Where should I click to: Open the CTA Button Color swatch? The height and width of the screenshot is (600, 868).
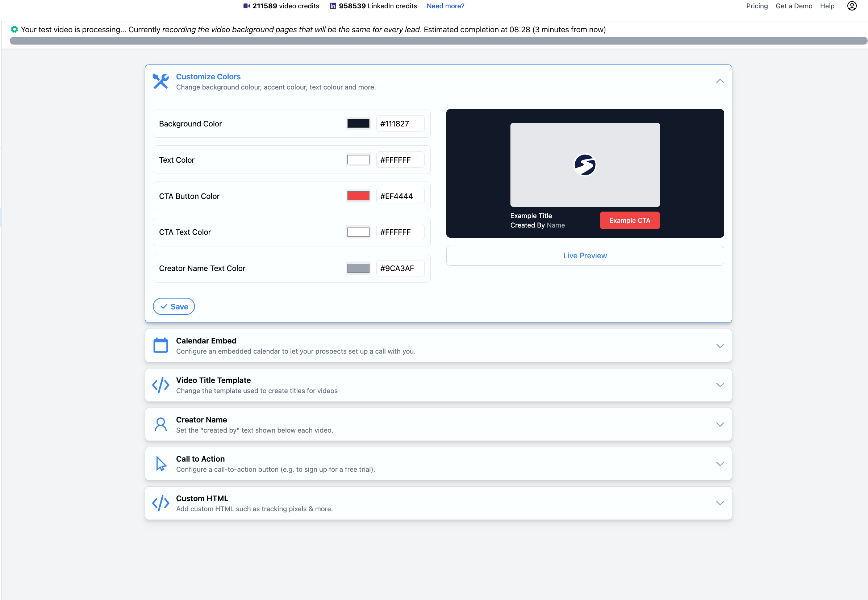tap(358, 196)
